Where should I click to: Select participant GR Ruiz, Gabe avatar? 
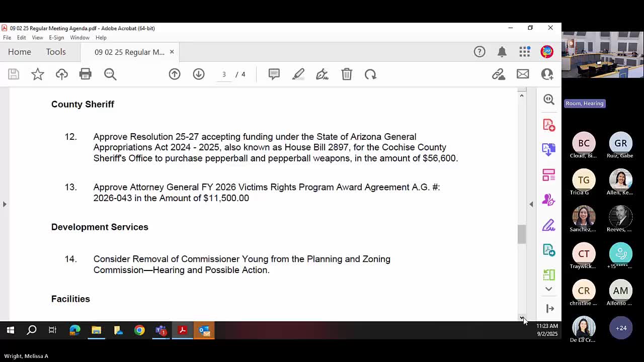pos(620,143)
